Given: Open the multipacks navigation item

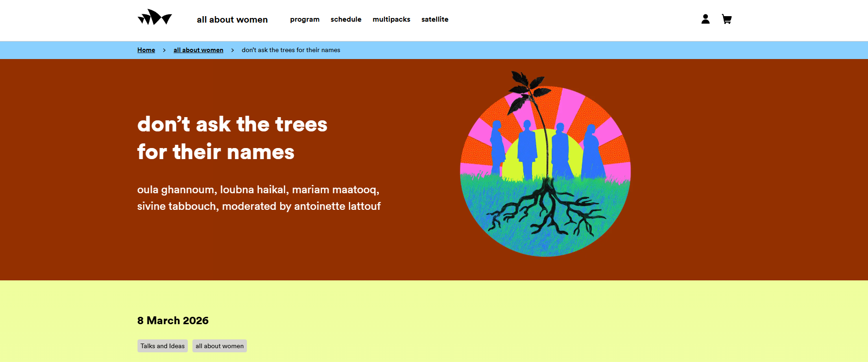Looking at the screenshot, I should coord(391,19).
